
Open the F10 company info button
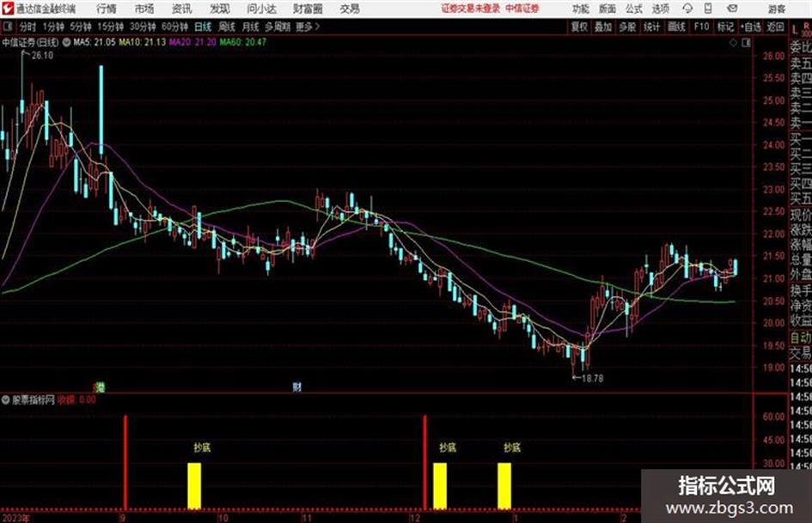tap(701, 27)
